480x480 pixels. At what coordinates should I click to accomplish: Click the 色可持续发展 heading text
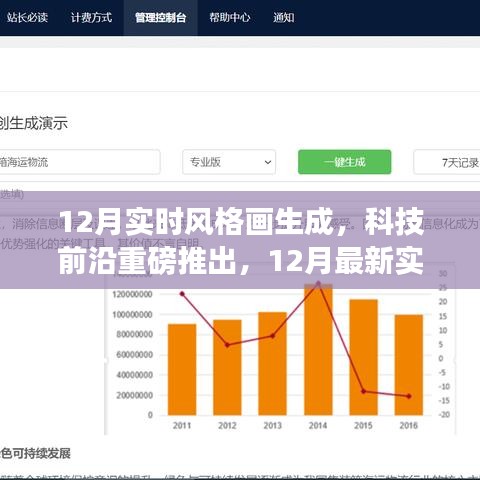[35, 453]
